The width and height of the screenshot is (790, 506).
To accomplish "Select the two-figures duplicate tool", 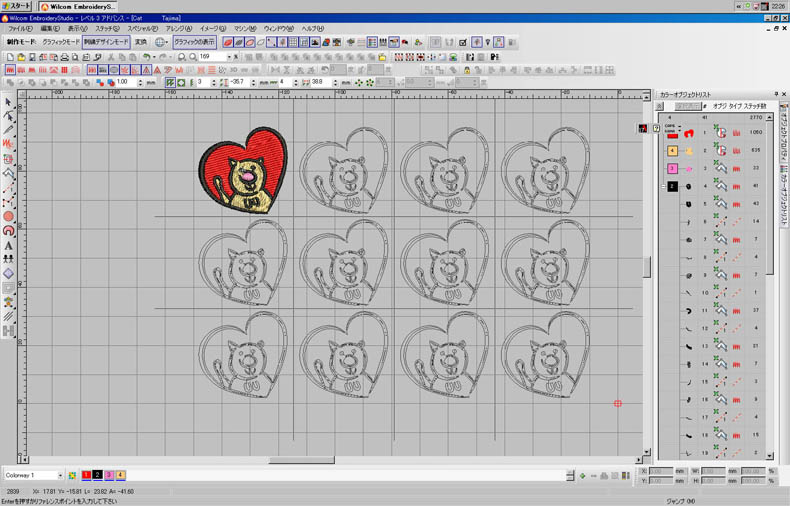I will tap(8, 259).
